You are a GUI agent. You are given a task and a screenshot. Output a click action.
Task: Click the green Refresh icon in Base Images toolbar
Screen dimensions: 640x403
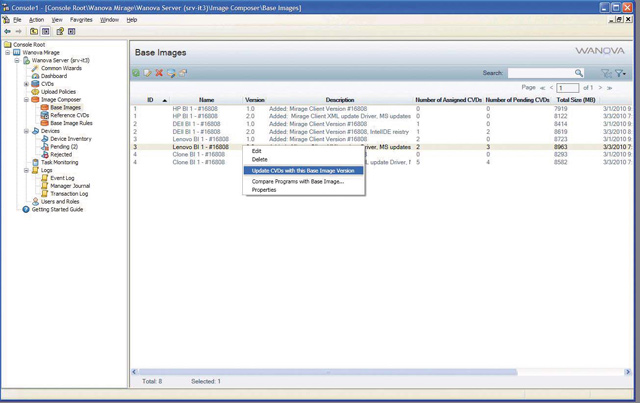click(136, 73)
